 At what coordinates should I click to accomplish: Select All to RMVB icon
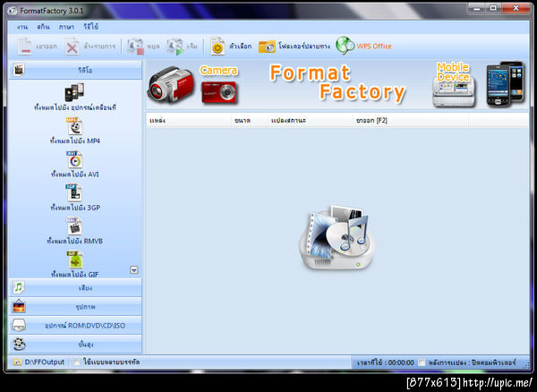[74, 226]
